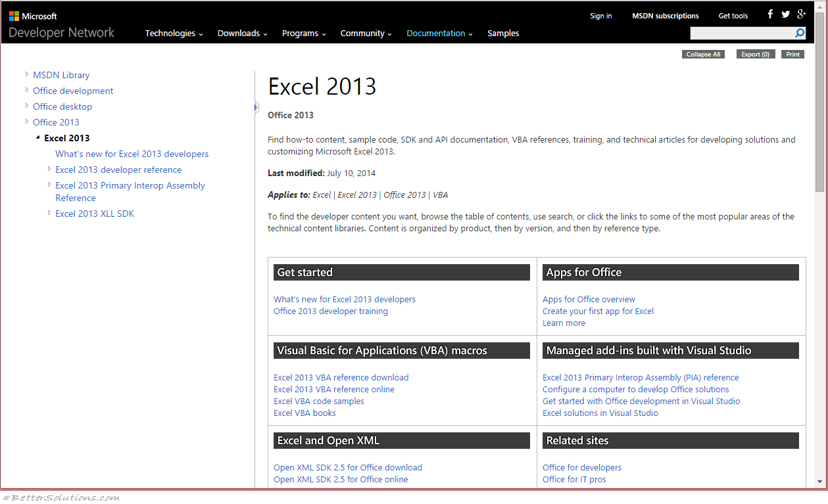
Task: Expand the Office desktop tree arrow
Action: [27, 106]
